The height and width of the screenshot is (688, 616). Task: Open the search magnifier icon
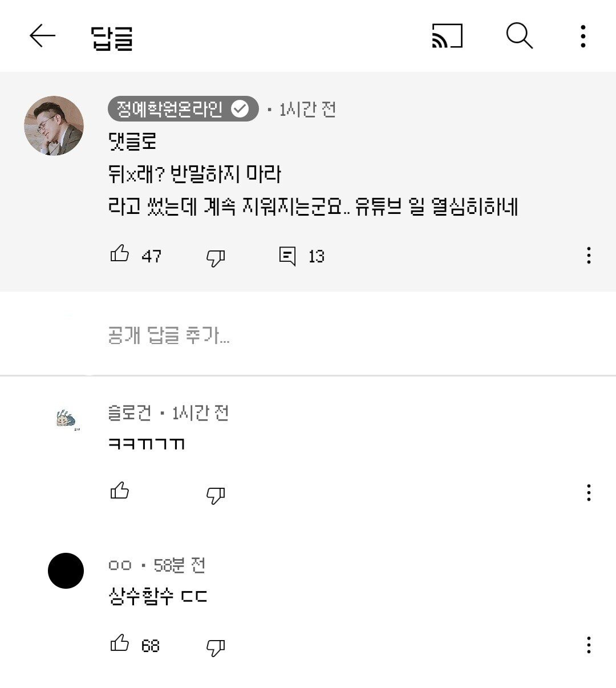pos(520,37)
